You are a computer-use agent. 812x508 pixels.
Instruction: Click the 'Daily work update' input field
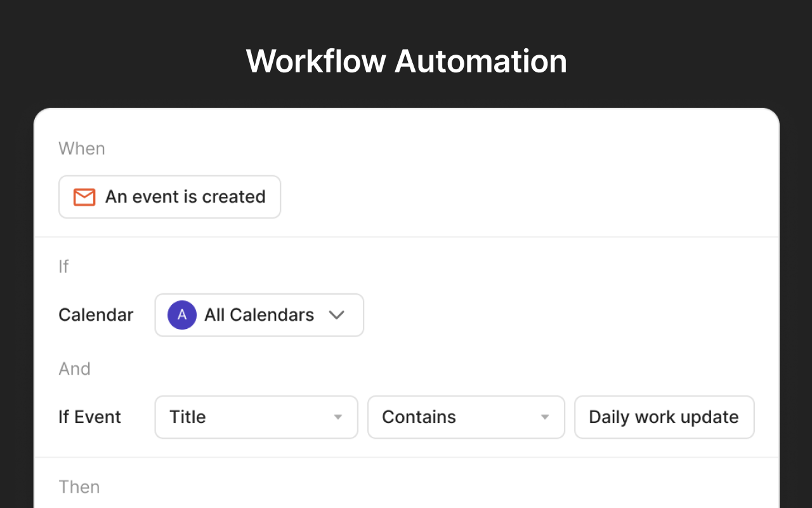(664, 417)
